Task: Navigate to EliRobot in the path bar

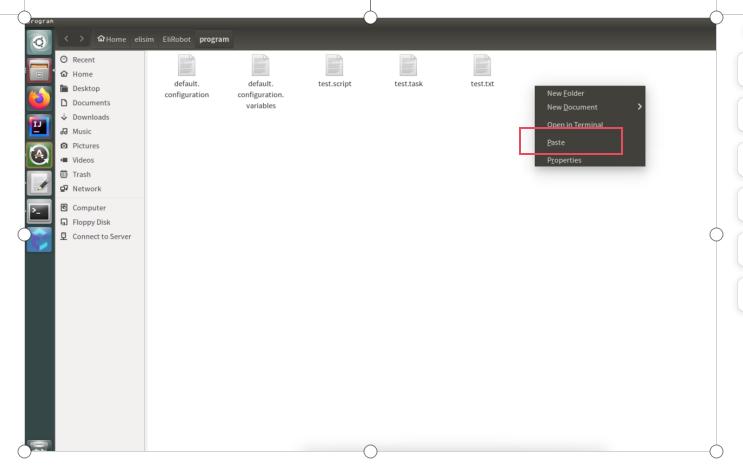Action: [x=176, y=39]
